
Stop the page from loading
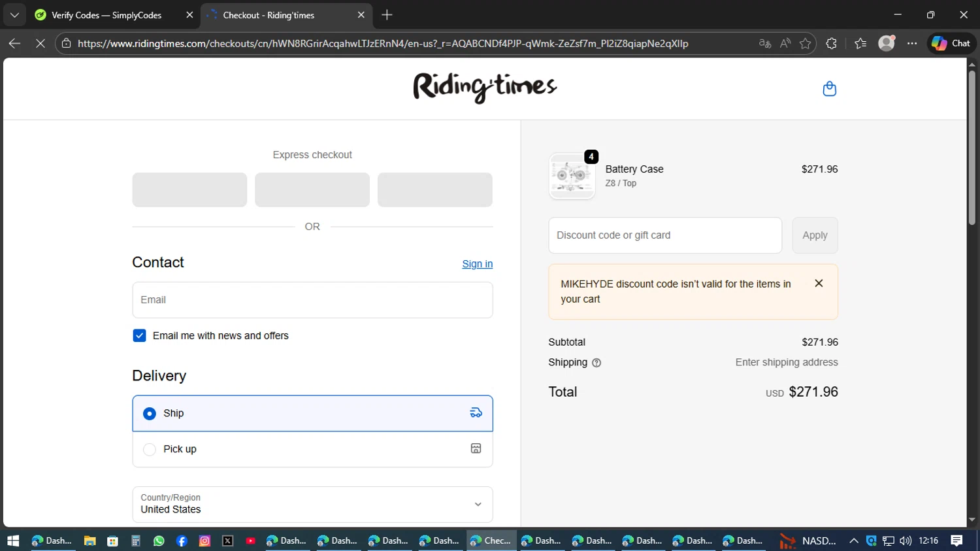pos(40,43)
